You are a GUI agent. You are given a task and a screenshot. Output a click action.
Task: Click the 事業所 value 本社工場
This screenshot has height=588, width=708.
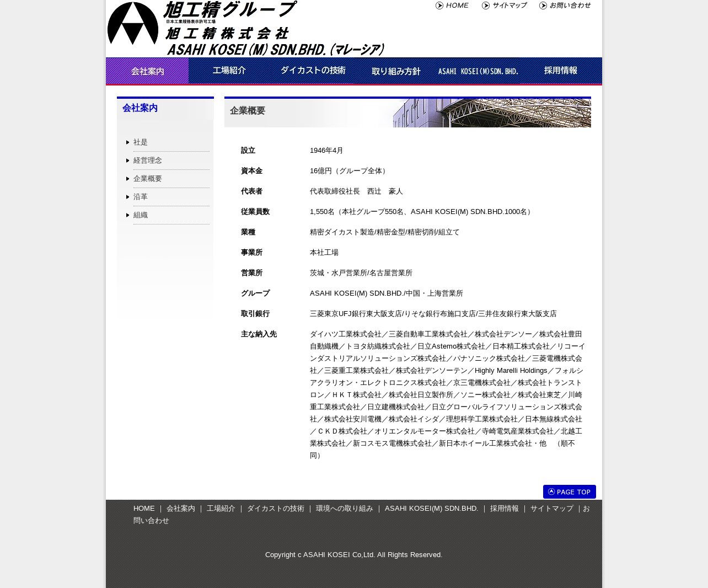point(324,253)
